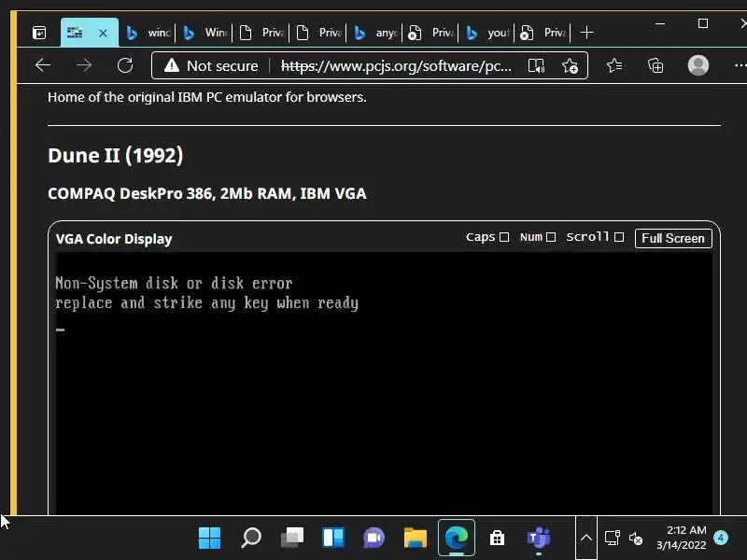Open the tab actions menu icon
The image size is (747, 560).
[39, 33]
